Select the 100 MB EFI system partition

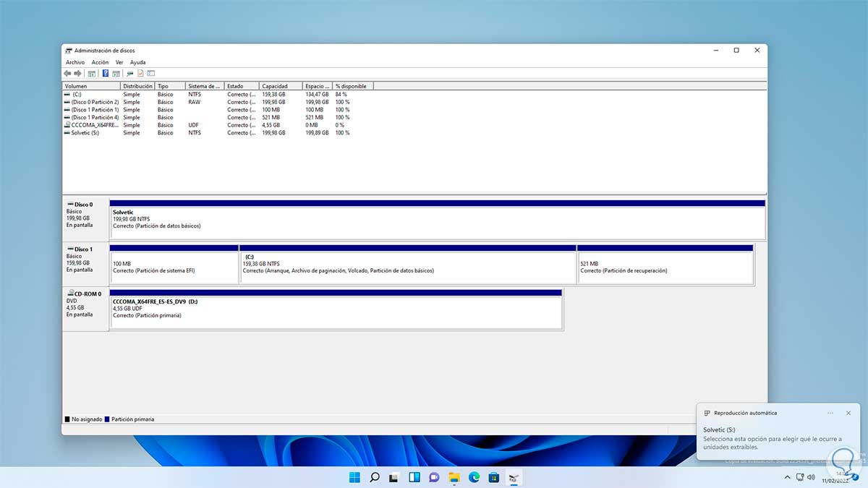(174, 265)
